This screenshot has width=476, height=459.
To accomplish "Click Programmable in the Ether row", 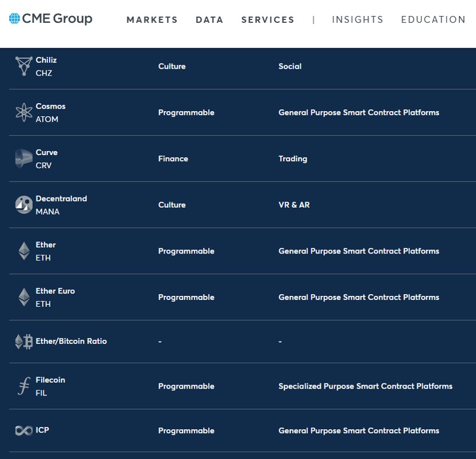I will click(186, 251).
